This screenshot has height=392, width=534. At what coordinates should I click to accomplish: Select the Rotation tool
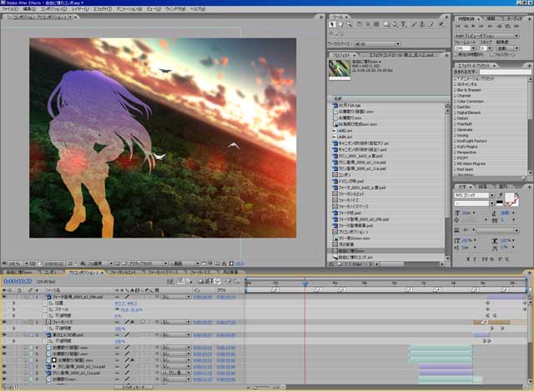coord(360,24)
